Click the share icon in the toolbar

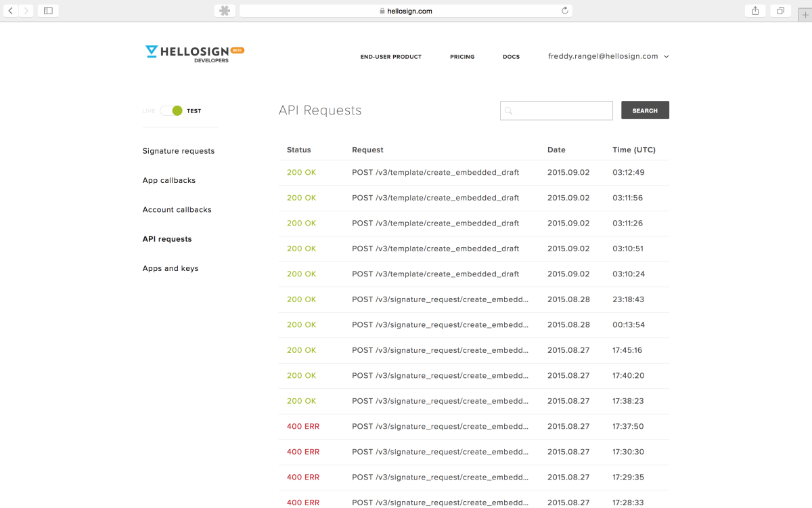pyautogui.click(x=754, y=10)
